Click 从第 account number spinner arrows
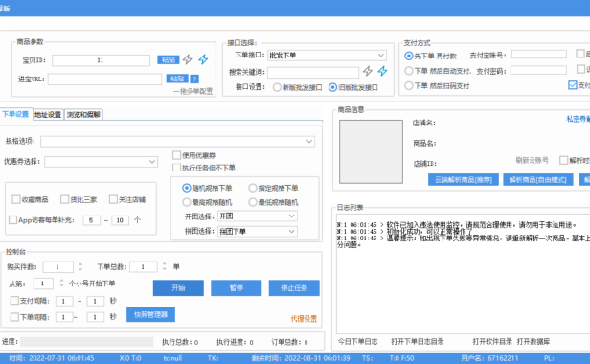 coord(62,284)
